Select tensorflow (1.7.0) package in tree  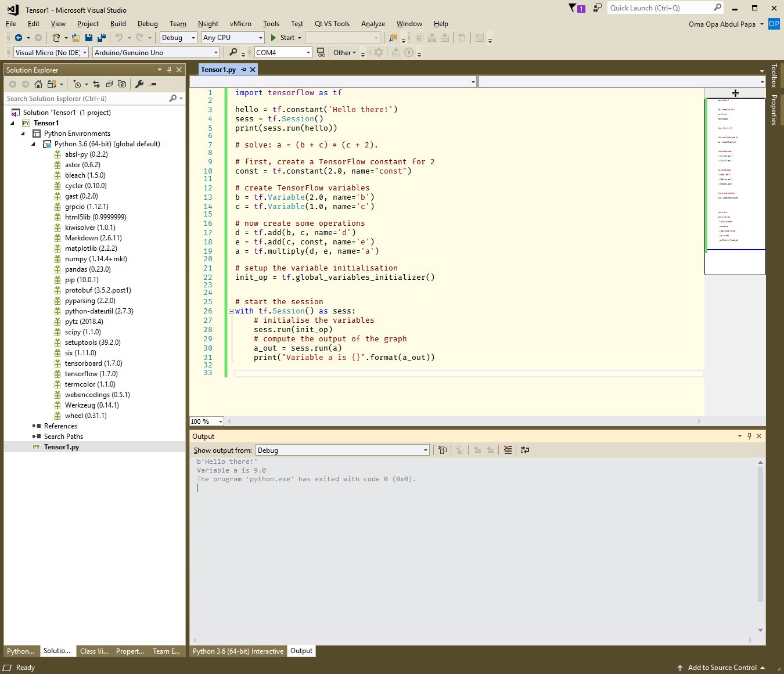click(91, 374)
